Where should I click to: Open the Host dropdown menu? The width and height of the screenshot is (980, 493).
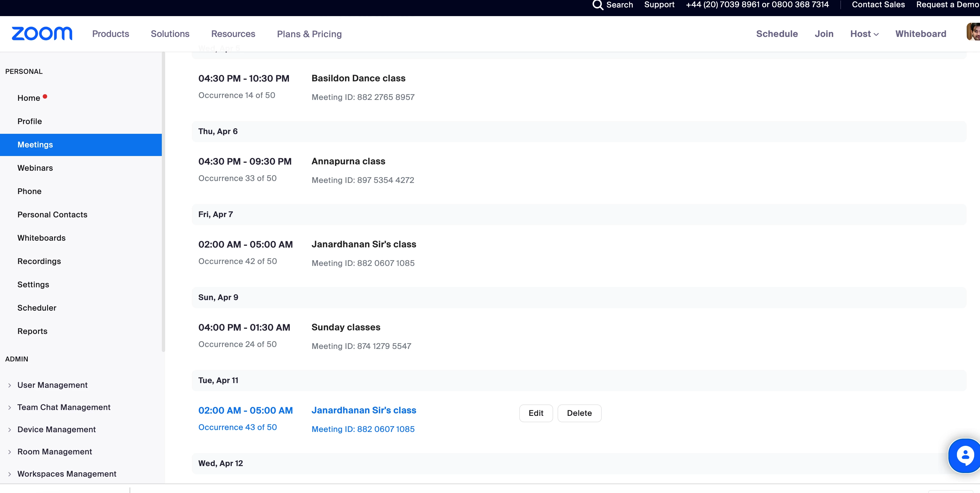tap(864, 34)
